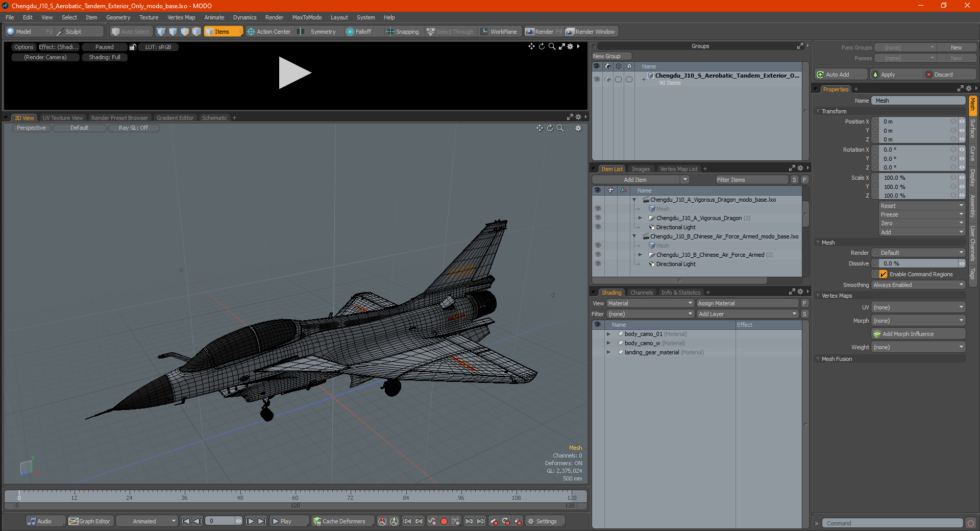The height and width of the screenshot is (531, 980).
Task: Toggle Snapping on the toolbar
Action: tap(402, 32)
